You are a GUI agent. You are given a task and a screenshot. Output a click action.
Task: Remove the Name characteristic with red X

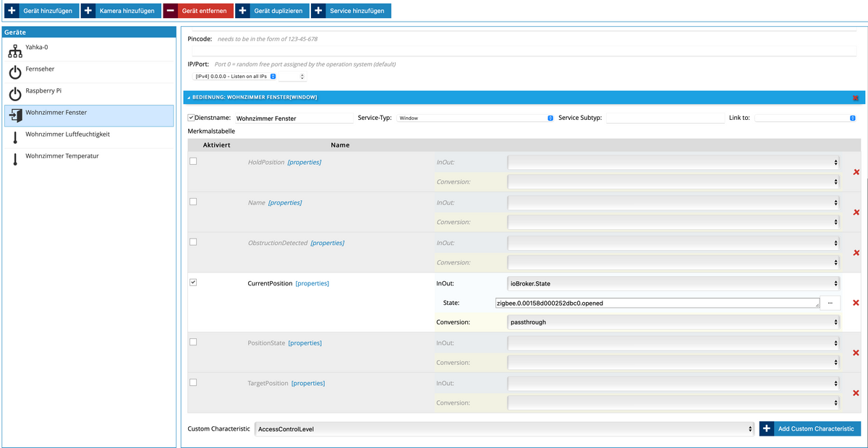click(x=856, y=212)
